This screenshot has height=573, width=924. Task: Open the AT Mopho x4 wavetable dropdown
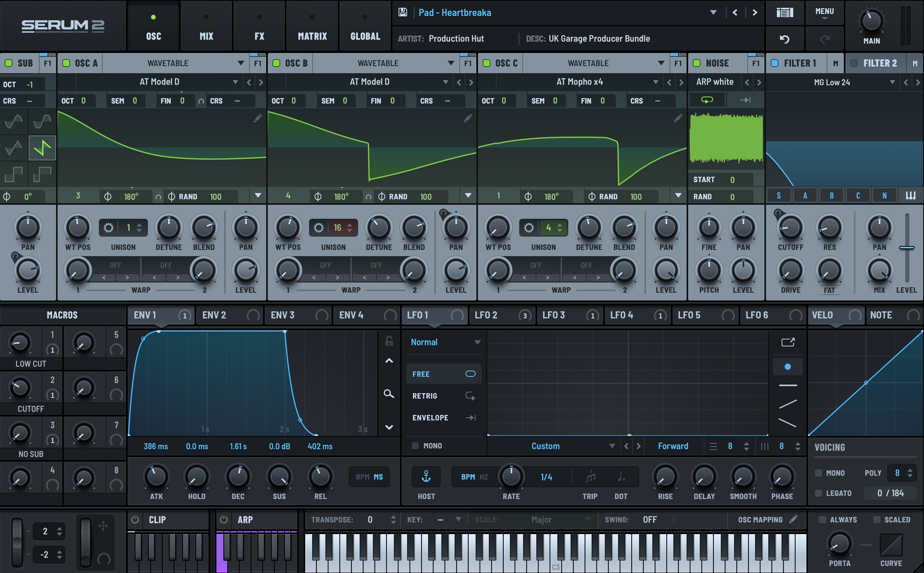655,82
